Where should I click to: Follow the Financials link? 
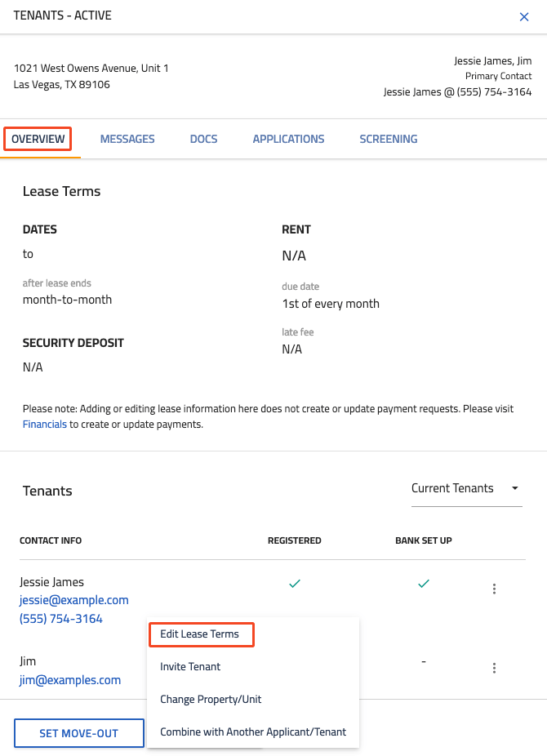(45, 425)
